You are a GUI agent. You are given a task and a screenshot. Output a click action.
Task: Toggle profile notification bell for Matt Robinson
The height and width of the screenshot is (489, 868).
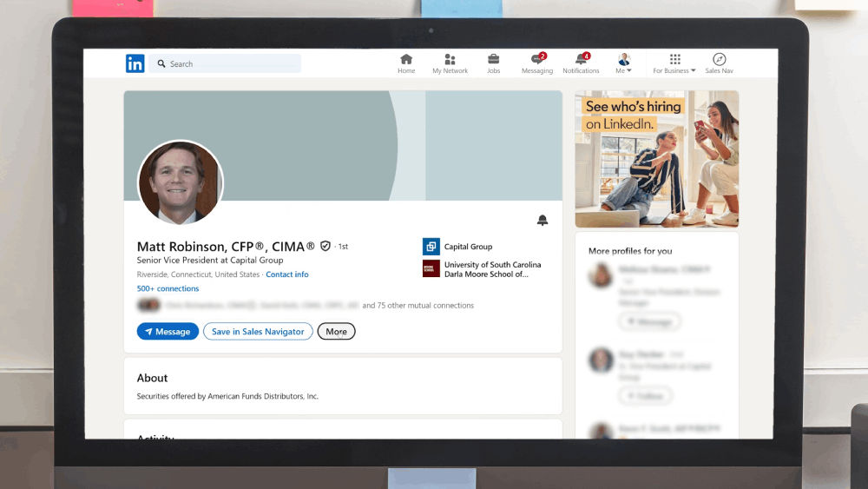pyautogui.click(x=542, y=221)
